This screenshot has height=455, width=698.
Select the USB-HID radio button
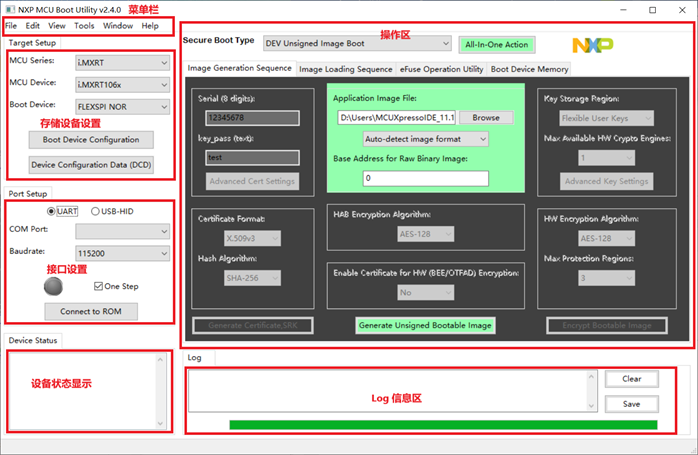click(95, 211)
